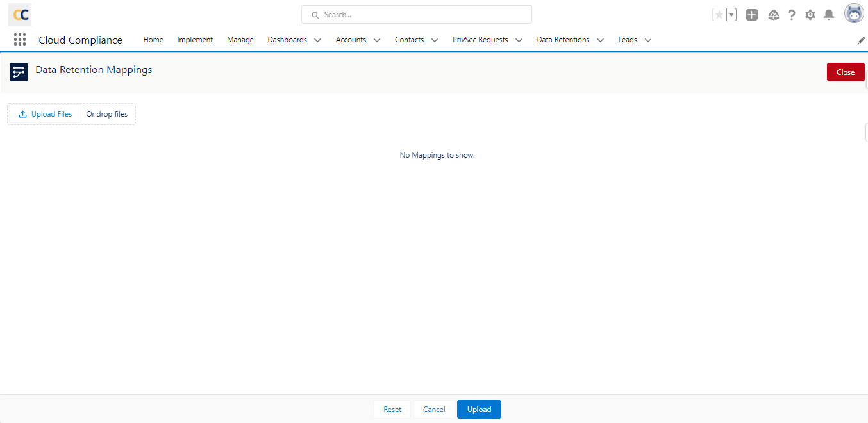Expand the Dashboards tab dropdown

click(318, 40)
